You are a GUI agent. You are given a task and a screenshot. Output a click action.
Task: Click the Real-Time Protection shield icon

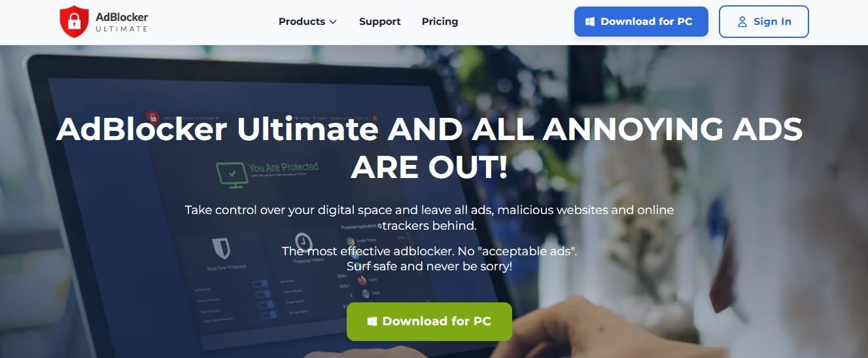tap(221, 249)
